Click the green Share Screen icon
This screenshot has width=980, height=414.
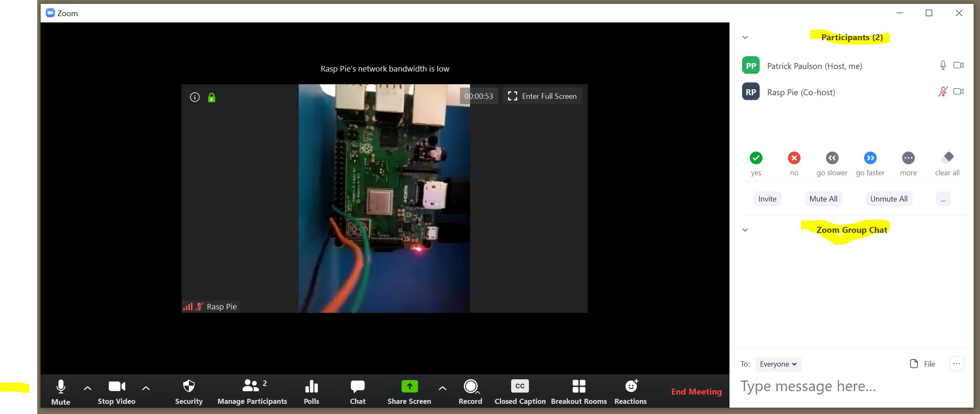coord(409,386)
